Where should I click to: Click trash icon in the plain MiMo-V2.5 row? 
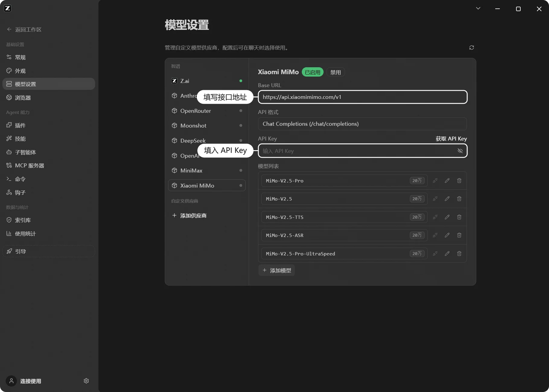459,199
